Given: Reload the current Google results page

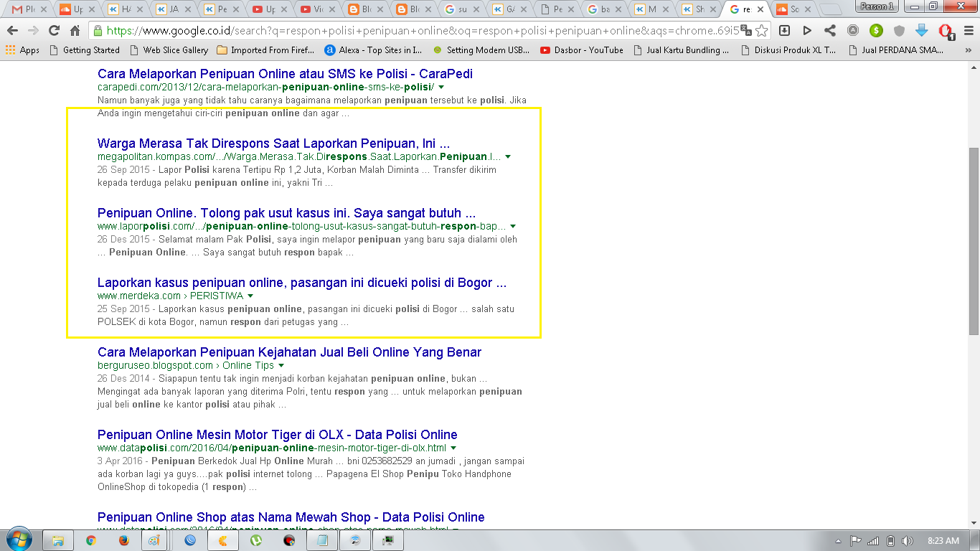Looking at the screenshot, I should 54,31.
